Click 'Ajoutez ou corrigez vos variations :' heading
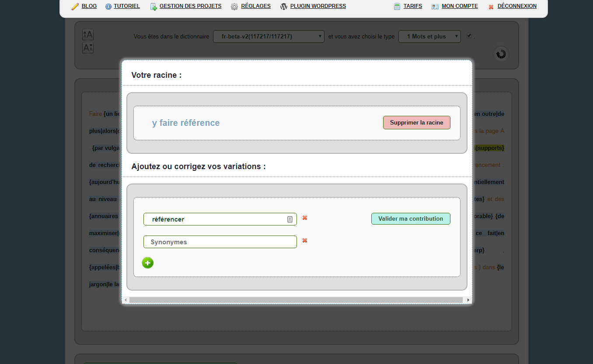This screenshot has width=593, height=364. tap(199, 166)
